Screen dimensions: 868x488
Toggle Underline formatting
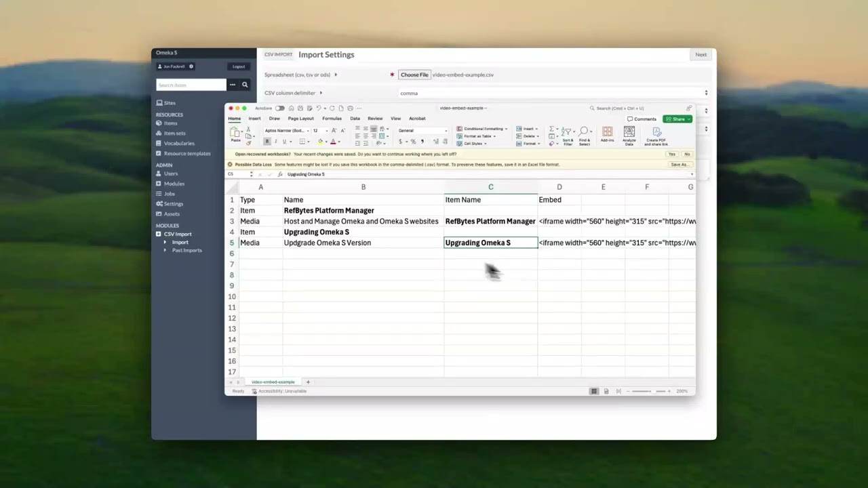[284, 142]
